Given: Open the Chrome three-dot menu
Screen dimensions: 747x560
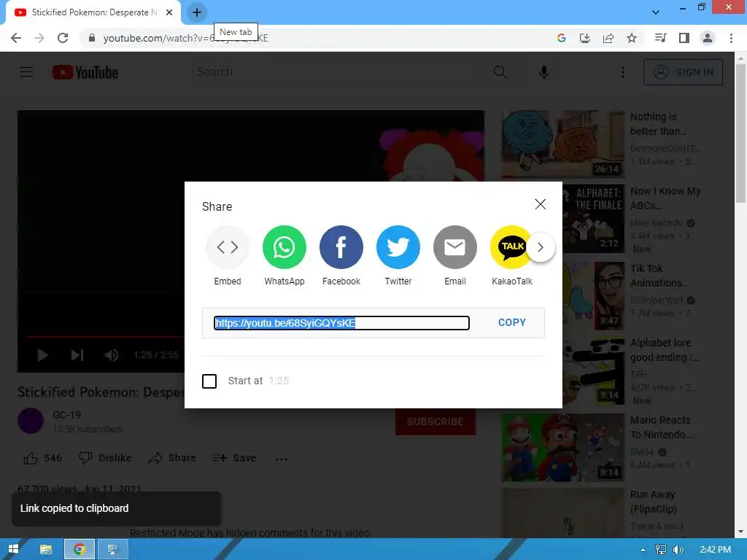Looking at the screenshot, I should click(731, 38).
